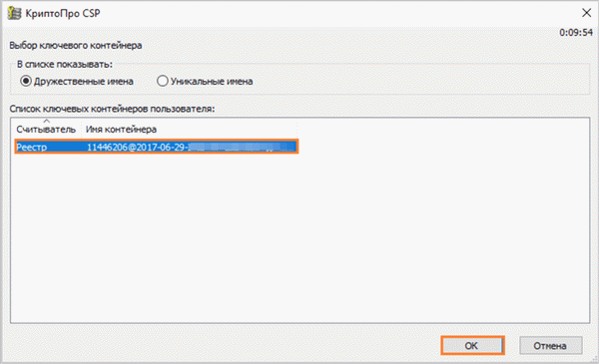Select container name 11446206@2017-06-29 entry

point(191,147)
